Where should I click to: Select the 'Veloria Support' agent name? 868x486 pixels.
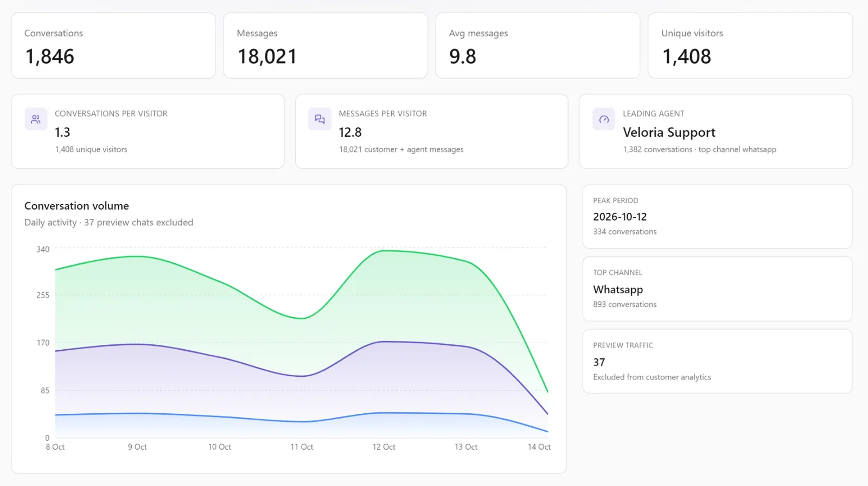[x=669, y=132]
